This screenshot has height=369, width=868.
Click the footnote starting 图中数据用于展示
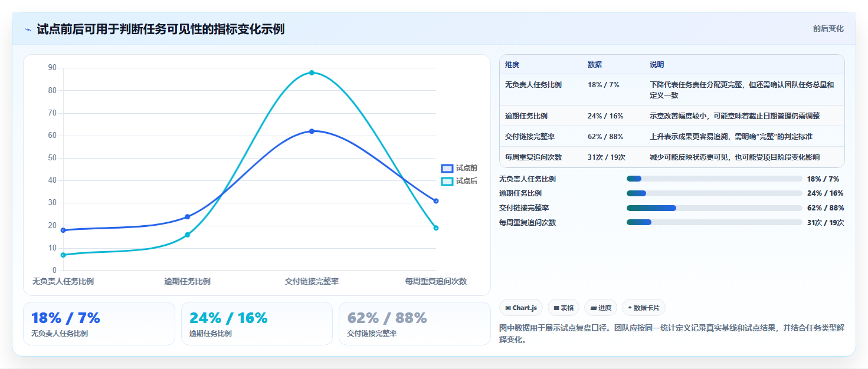click(x=672, y=334)
